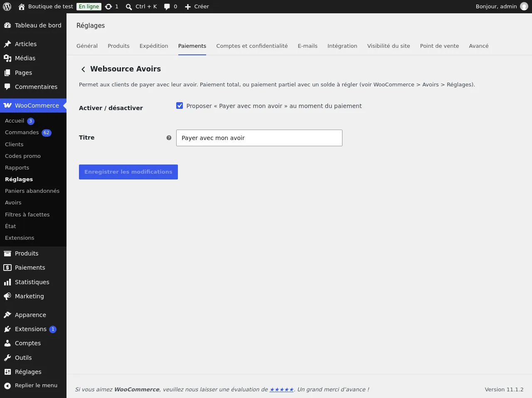Open Codes promo in the submenu
The image size is (532, 398).
23,156
